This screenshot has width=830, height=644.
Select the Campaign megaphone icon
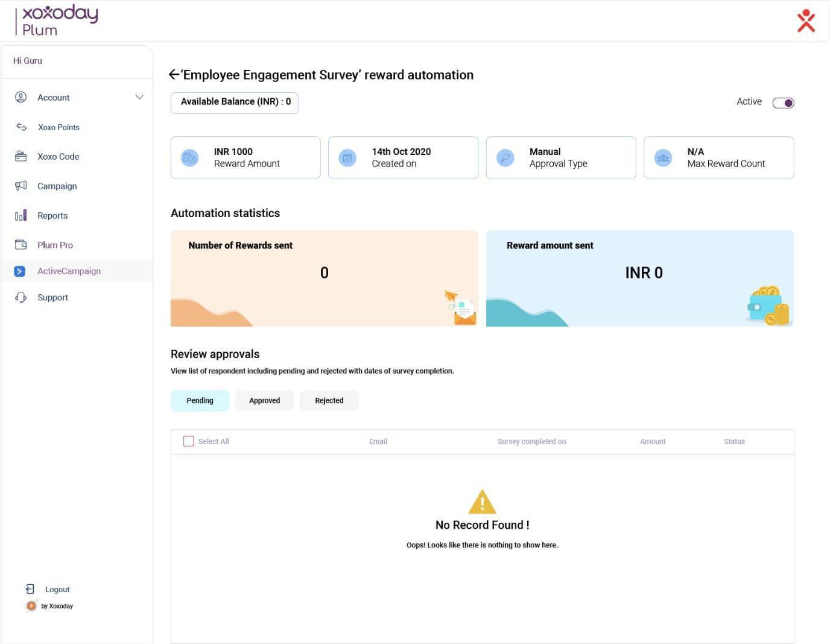tap(21, 186)
